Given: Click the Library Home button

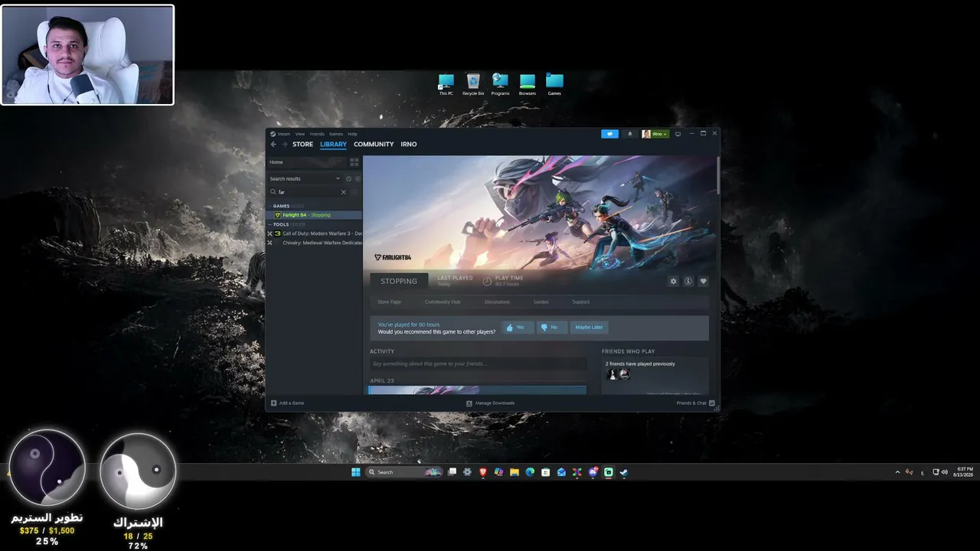Looking at the screenshot, I should pos(307,162).
